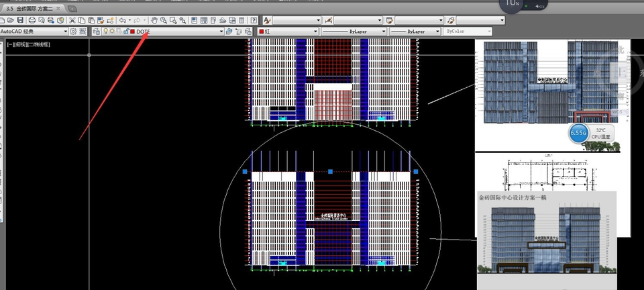The width and height of the screenshot is (644, 290).
Task: Save the drawing with the floppy disk icon
Action: tap(20, 20)
